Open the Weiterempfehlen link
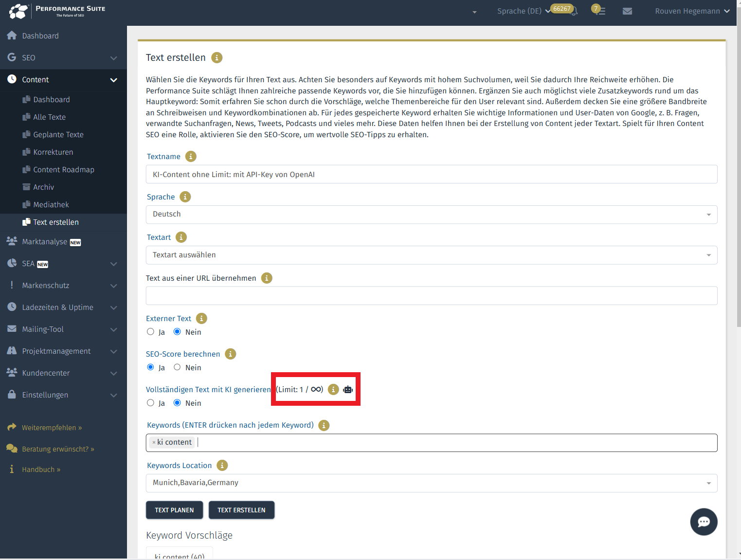This screenshot has height=560, width=741. pyautogui.click(x=52, y=428)
